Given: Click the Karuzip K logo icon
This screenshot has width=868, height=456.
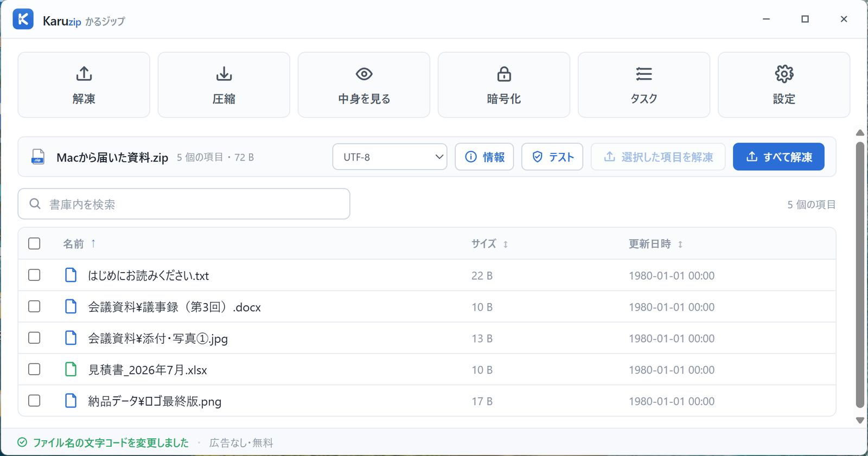Looking at the screenshot, I should 23,19.
